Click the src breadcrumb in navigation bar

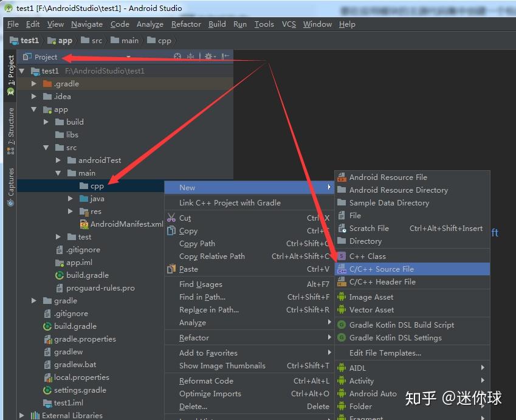pos(92,41)
